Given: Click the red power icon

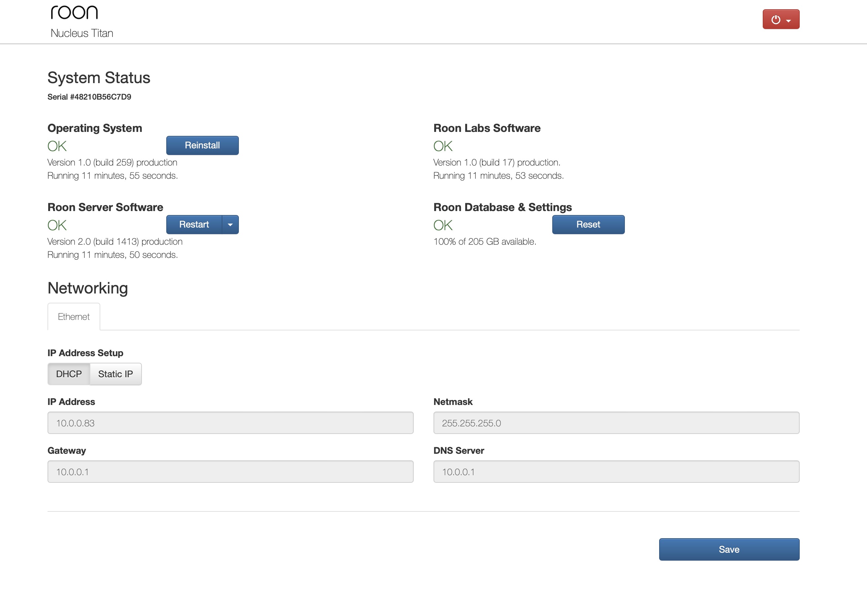Looking at the screenshot, I should [776, 19].
